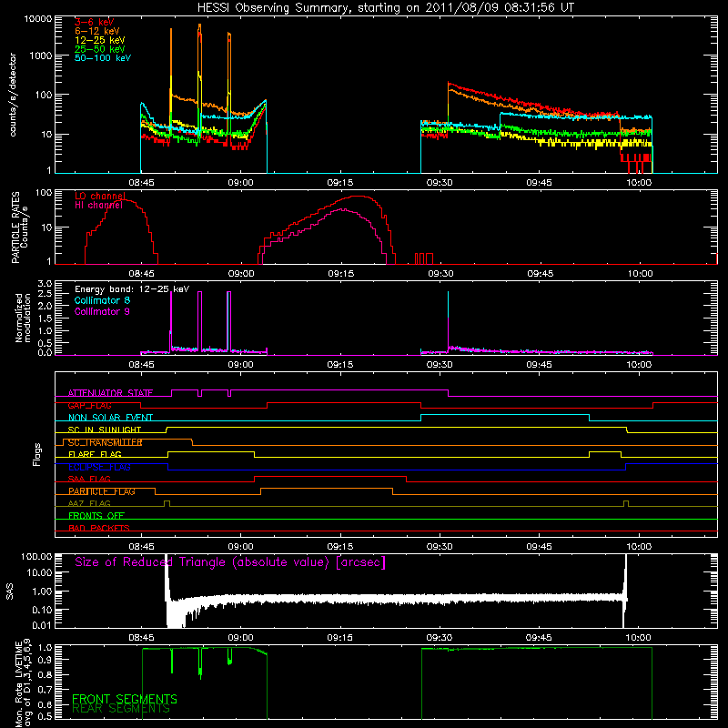Click the ECLIPSE_FLAG label
This screenshot has width=728, height=728.
99,467
